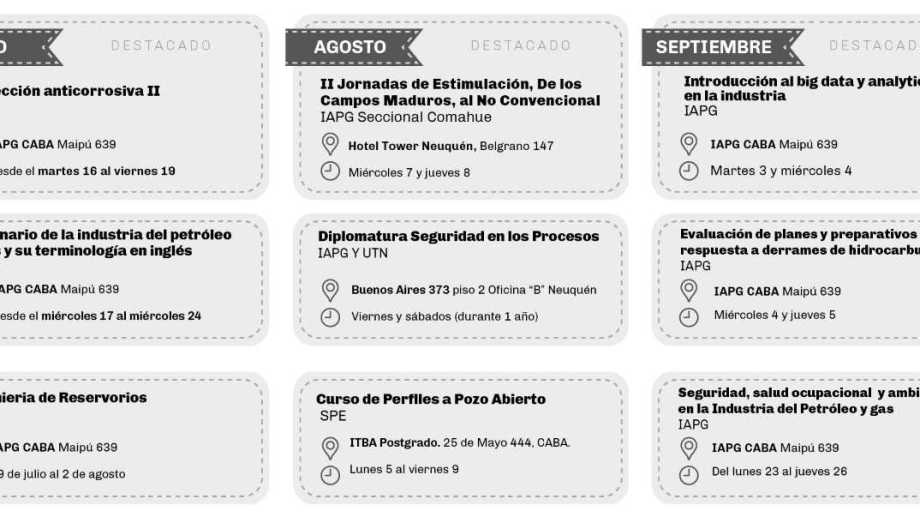Select the AGOSTO month banner
The image size is (920, 517).
tap(350, 47)
